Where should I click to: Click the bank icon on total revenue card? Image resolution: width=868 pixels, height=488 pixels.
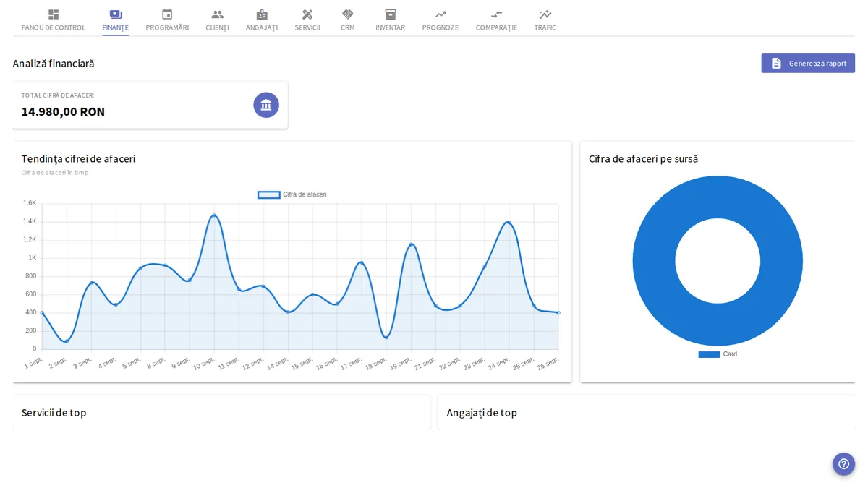pos(266,105)
